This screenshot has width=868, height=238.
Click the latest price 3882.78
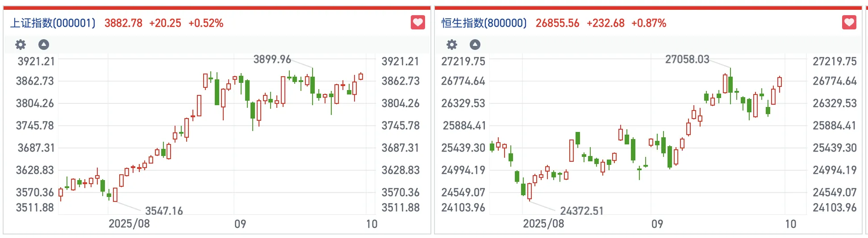(123, 23)
